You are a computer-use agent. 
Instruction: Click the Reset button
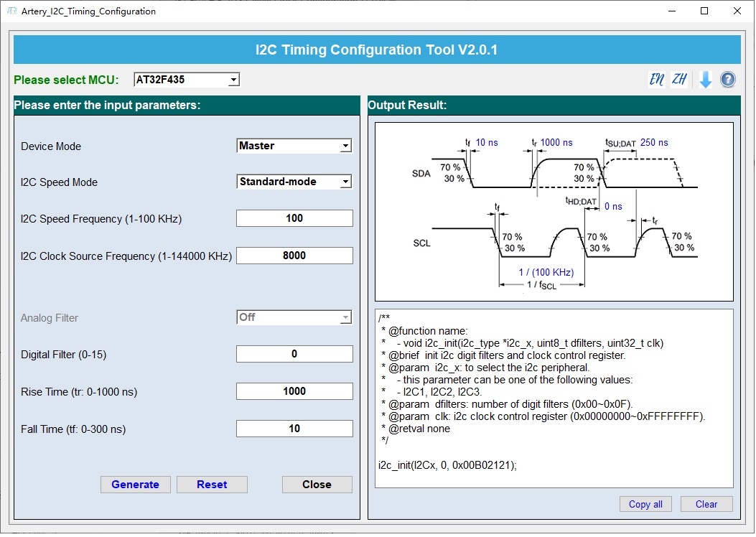point(212,485)
